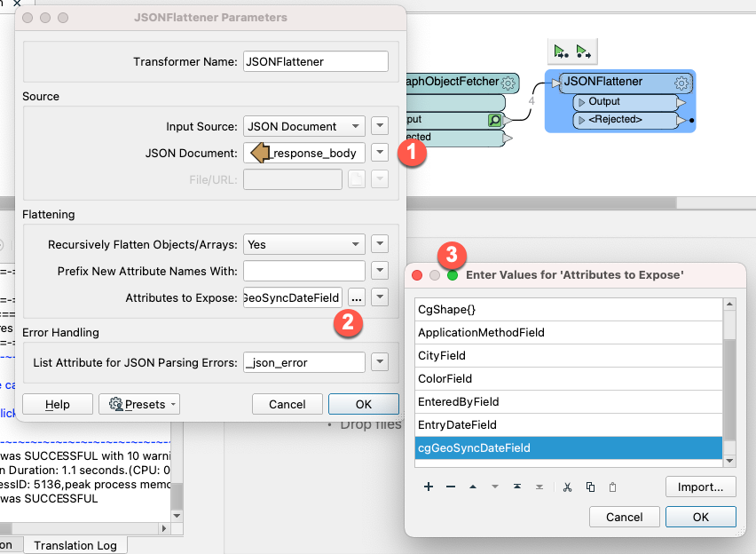Expand the JSONFlattener Rejected port
The width and height of the screenshot is (756, 554).
[581, 120]
